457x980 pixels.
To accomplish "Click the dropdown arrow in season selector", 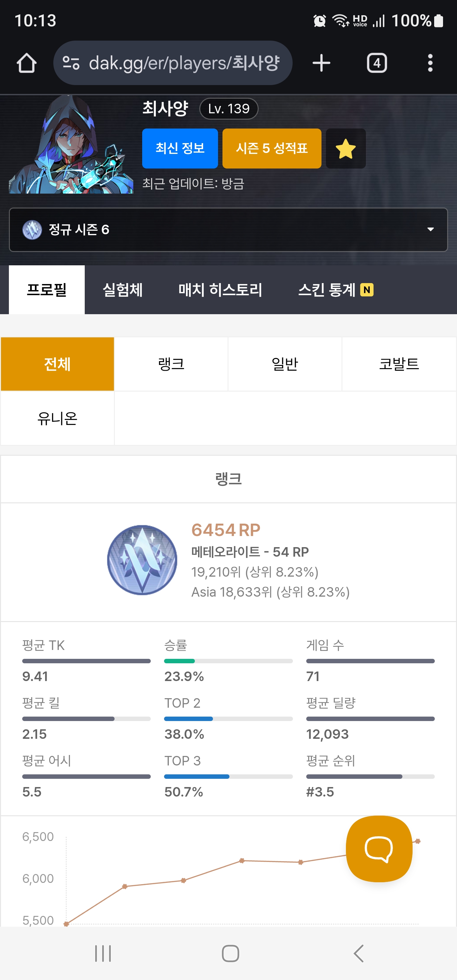I will click(430, 229).
